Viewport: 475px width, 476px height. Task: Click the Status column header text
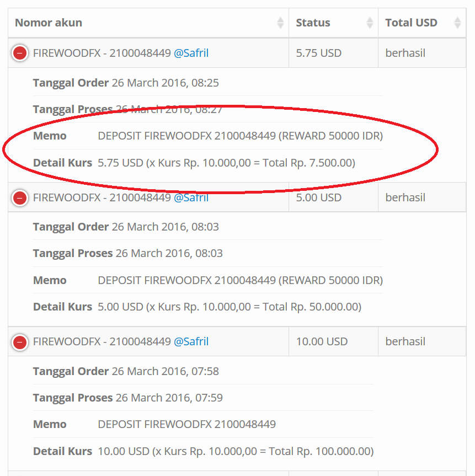[313, 23]
